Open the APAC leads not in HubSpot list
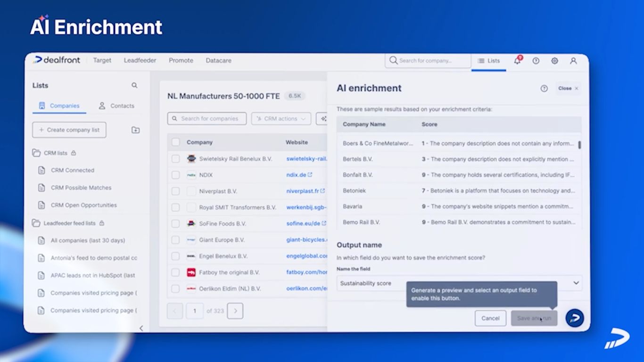 [x=93, y=275]
